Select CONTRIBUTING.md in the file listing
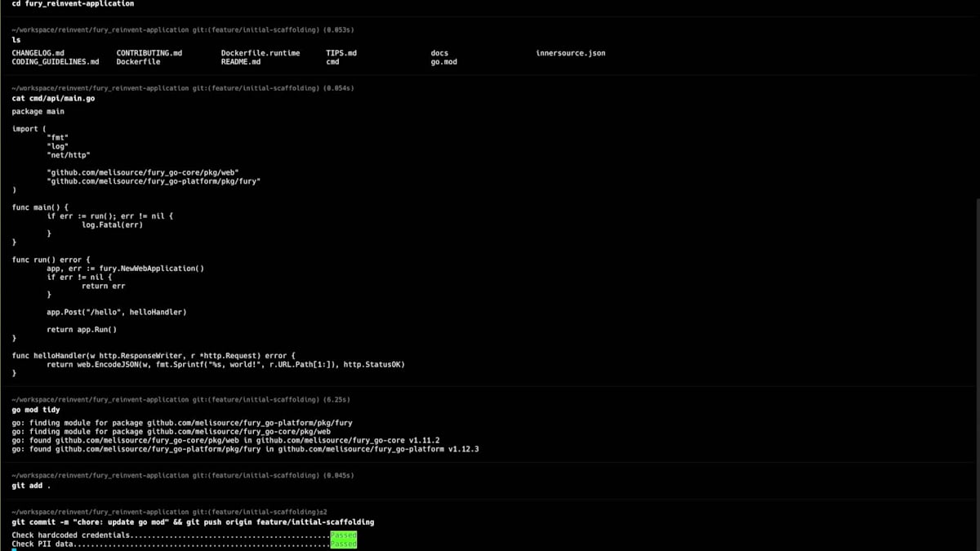This screenshot has height=551, width=980. point(149,53)
